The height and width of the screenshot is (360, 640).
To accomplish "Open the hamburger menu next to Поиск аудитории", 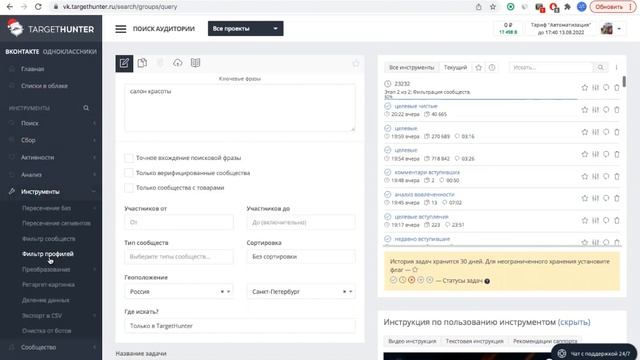I will (120, 29).
